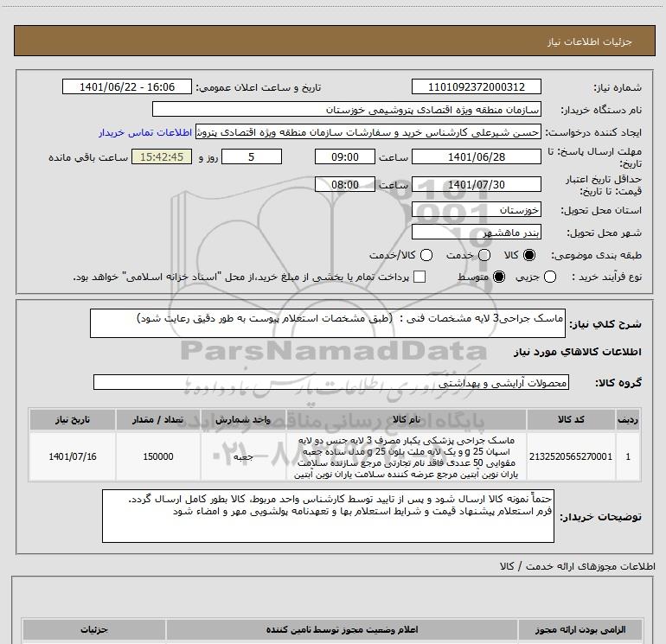Click row number 1 cell
Viewport: 666px width, 644px height.
pos(628,456)
